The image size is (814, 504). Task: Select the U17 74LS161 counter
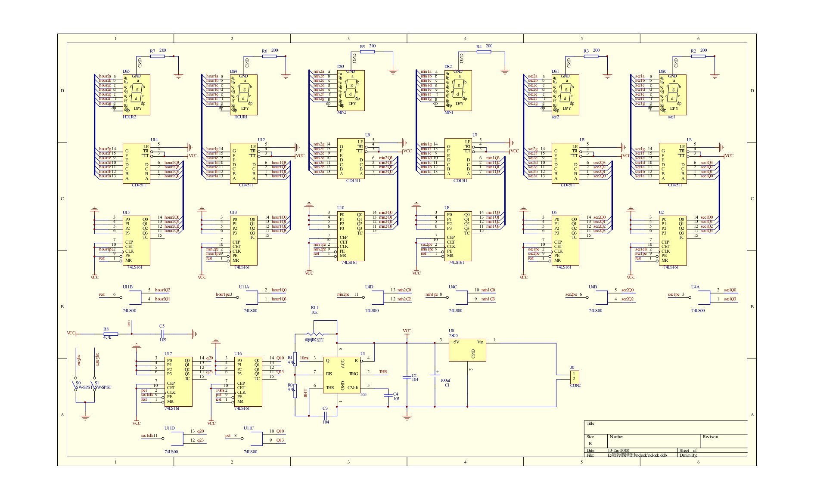pos(178,381)
